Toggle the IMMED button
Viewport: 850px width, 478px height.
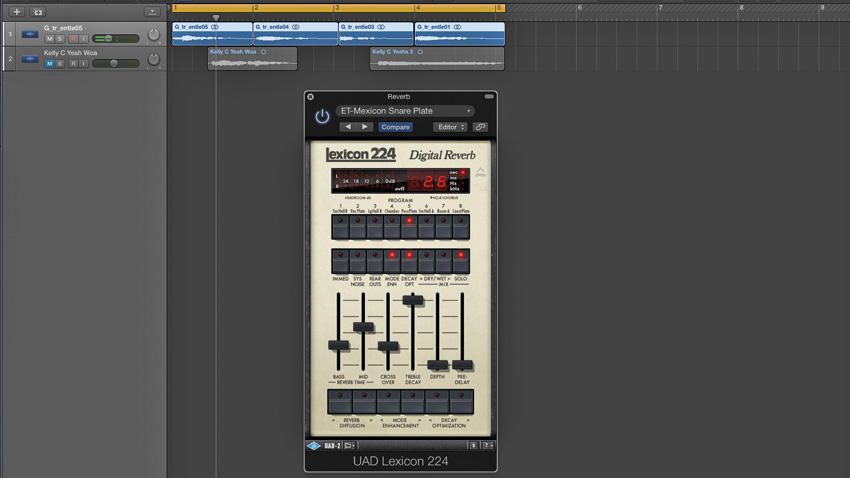point(340,261)
